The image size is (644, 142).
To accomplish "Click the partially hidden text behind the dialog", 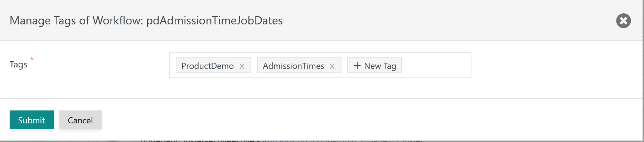I will pyautogui.click(x=281, y=140).
